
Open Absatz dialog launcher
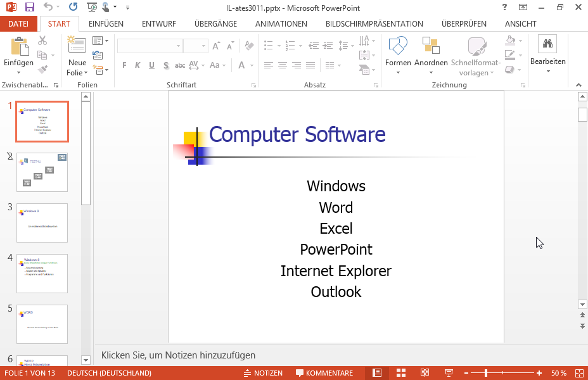pos(376,85)
